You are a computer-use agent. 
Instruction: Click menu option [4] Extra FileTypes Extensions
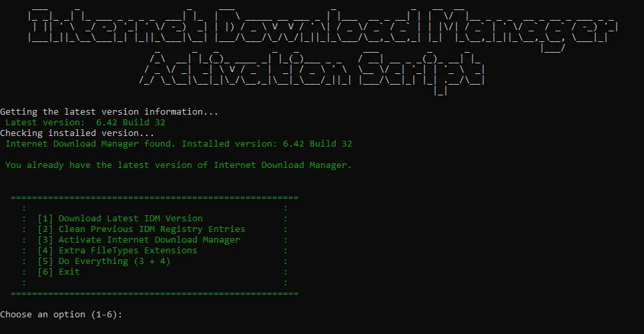click(117, 251)
